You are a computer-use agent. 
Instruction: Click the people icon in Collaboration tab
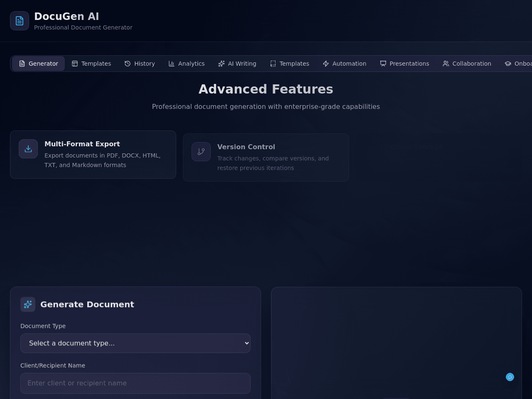pos(446,64)
